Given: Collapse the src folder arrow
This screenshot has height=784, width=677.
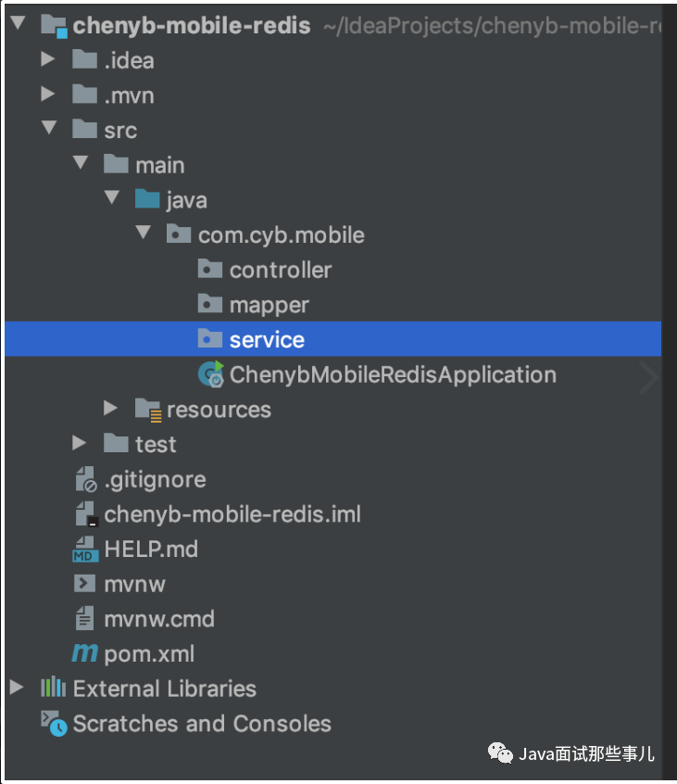Looking at the screenshot, I should (48, 129).
